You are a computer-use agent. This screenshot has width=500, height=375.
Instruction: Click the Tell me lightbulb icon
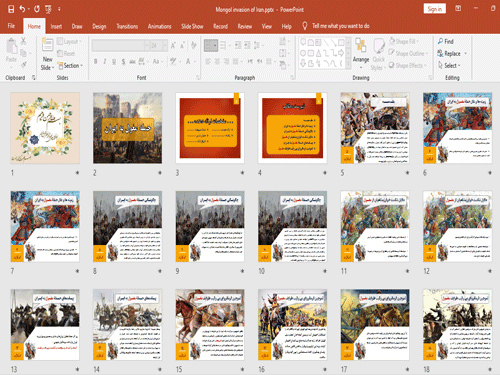304,26
